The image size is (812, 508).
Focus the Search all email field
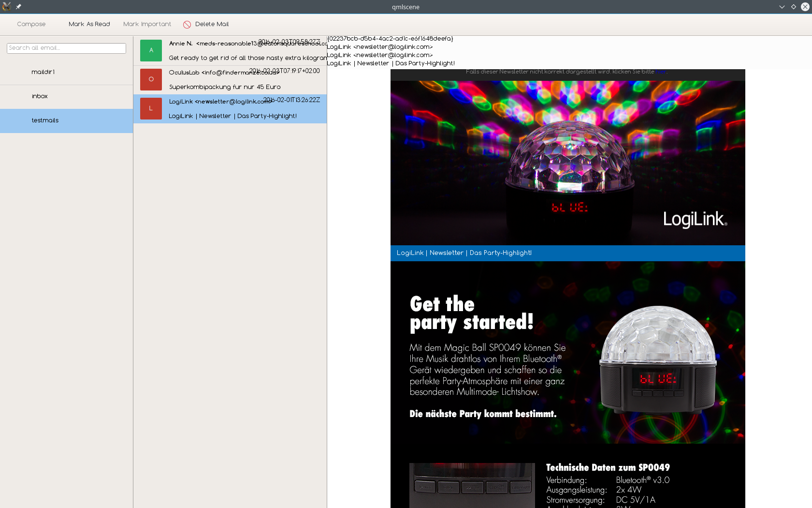coord(66,48)
